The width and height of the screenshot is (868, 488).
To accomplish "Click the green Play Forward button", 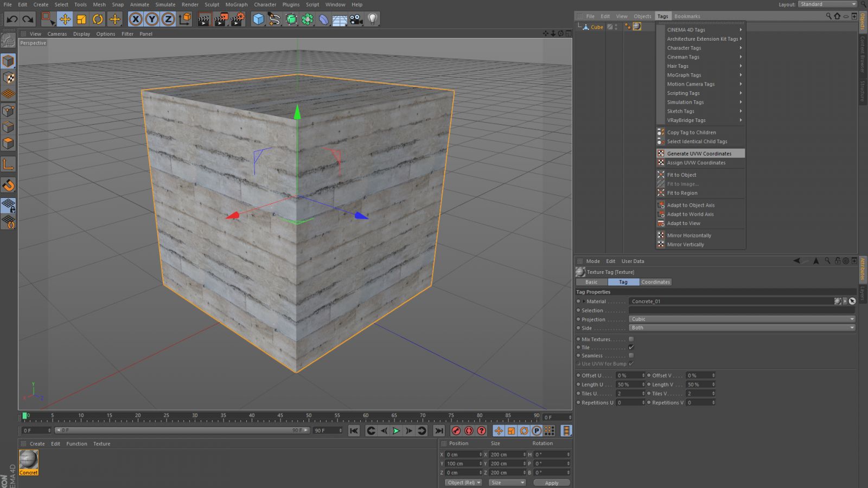I will click(x=396, y=431).
